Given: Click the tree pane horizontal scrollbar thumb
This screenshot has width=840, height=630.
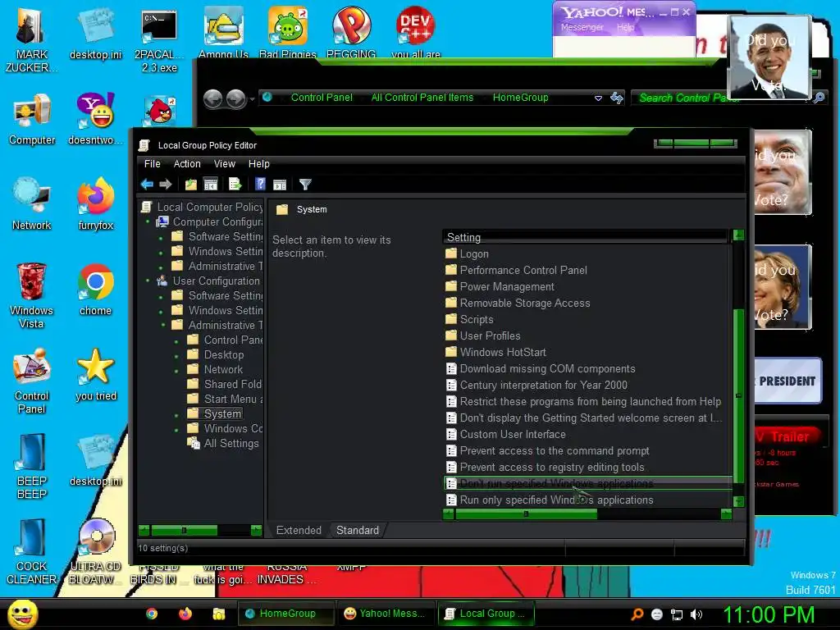Looking at the screenshot, I should (x=185, y=531).
